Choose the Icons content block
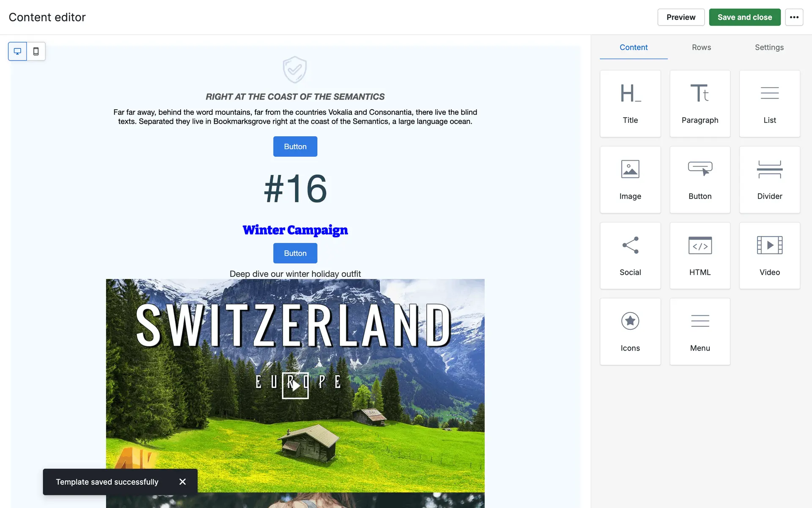812x508 pixels. coord(630,331)
